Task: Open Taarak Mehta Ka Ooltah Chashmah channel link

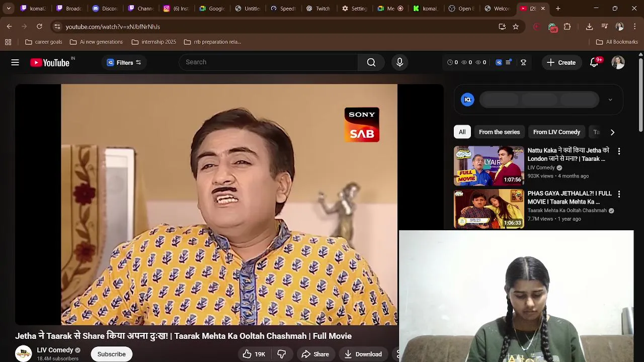Action: coord(567,211)
